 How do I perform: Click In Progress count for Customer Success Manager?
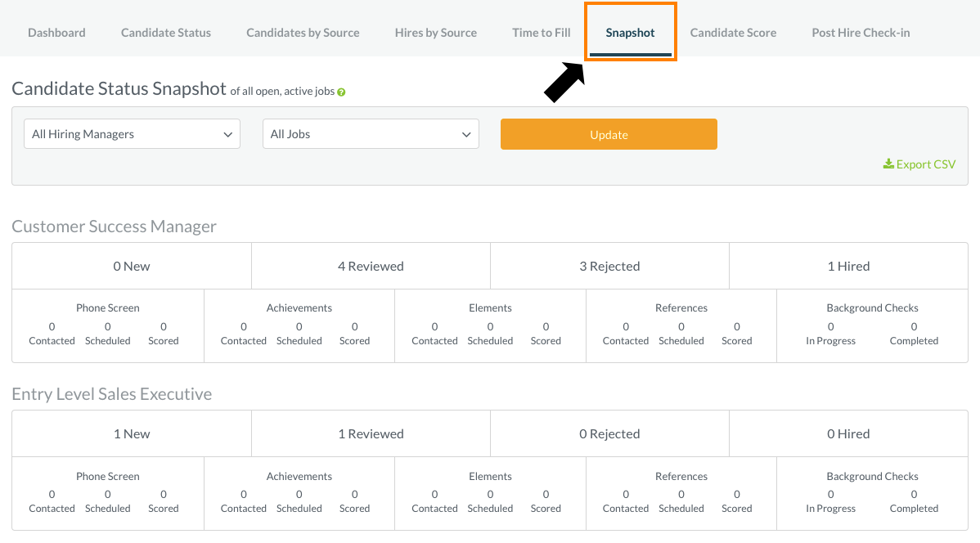(x=830, y=327)
